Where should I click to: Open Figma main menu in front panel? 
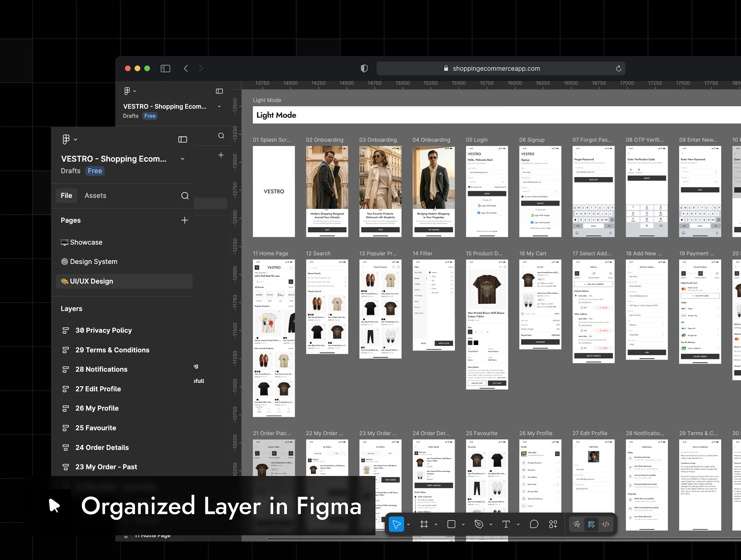(x=69, y=140)
